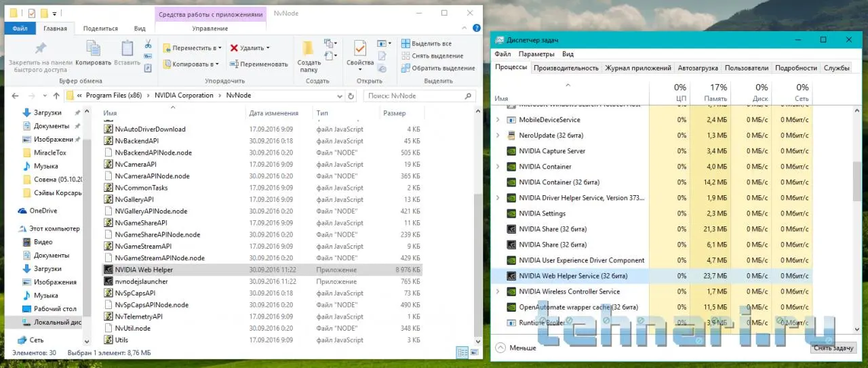Toggle Меньше (fewer details) in Task Manager
The height and width of the screenshot is (368, 868).
click(x=515, y=348)
